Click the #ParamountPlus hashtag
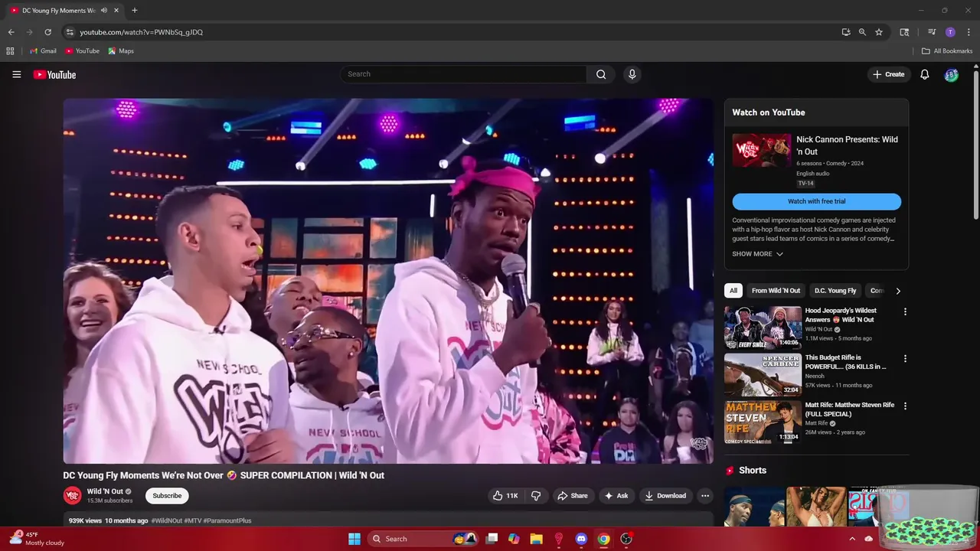This screenshot has width=980, height=551. coord(227,520)
